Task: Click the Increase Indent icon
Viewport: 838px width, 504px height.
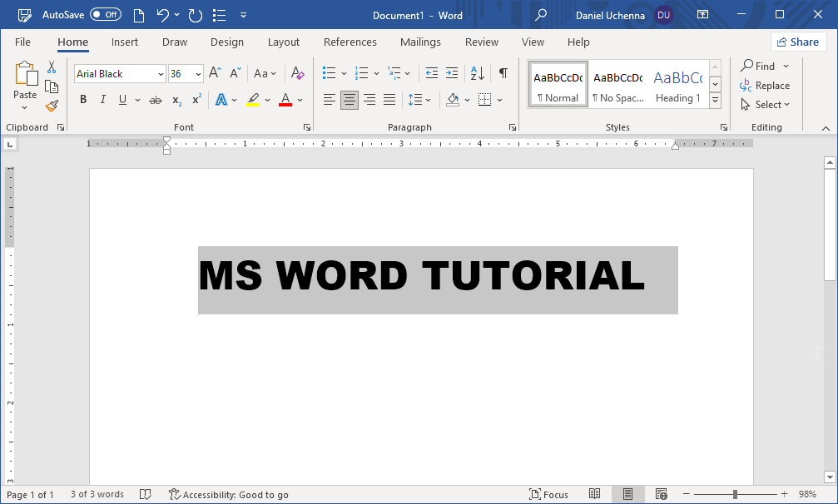Action: [452, 74]
